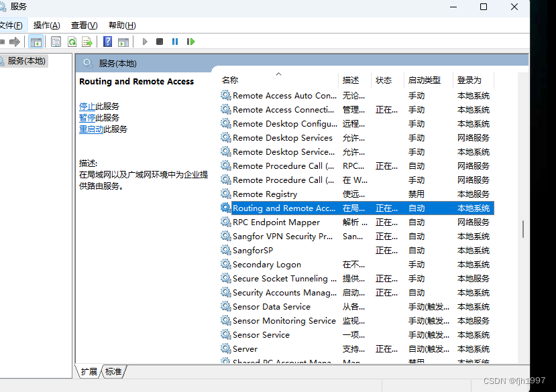Select Remote Procedure Call row with RPC... description
Screen dimensions: 556x392
pos(357,166)
